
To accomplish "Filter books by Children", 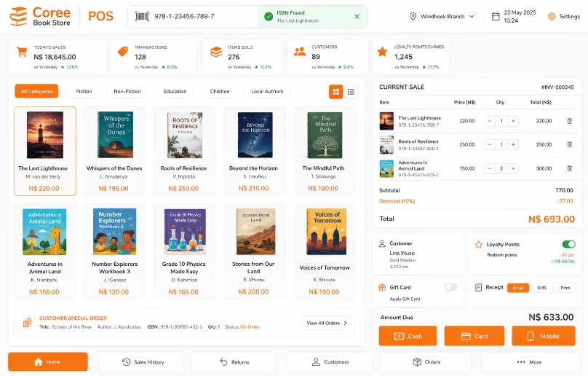I will (x=220, y=91).
